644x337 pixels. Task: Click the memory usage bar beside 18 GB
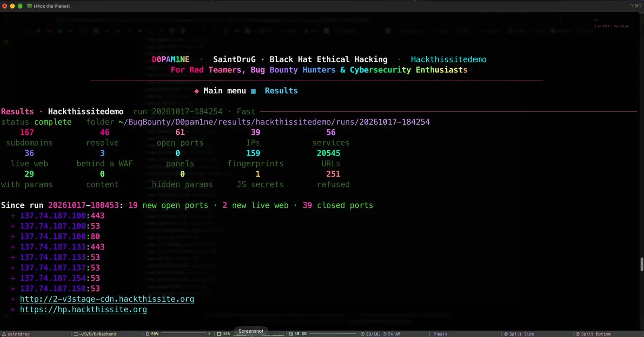tap(333, 333)
